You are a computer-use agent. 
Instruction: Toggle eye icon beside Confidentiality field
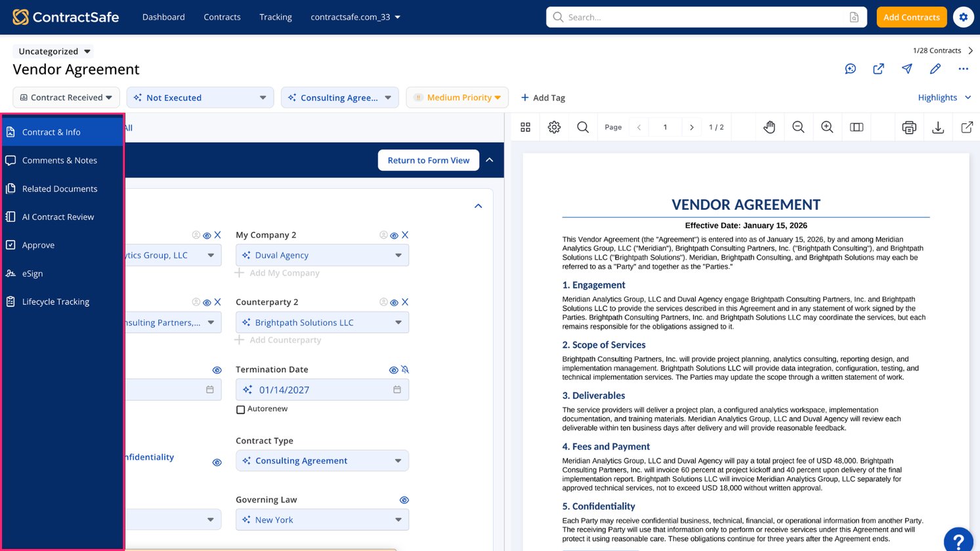pos(217,463)
